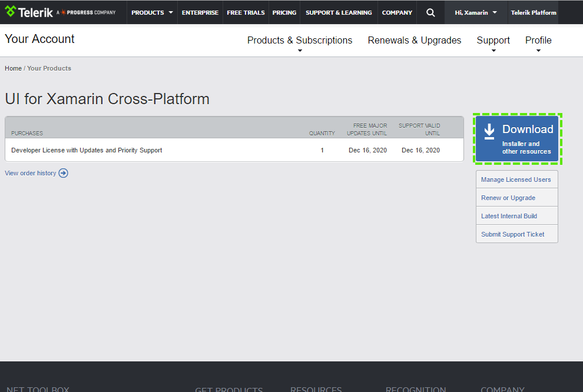Click the Telerik logo
This screenshot has height=392, width=583.
click(29, 12)
